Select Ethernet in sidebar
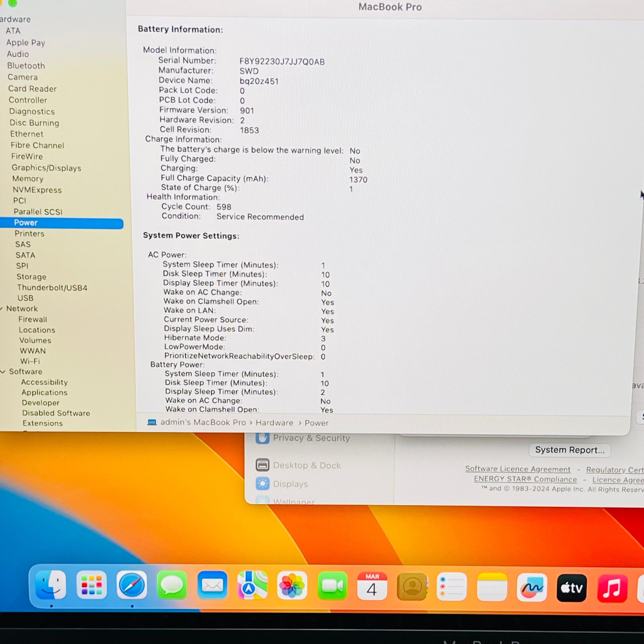 coord(27,134)
